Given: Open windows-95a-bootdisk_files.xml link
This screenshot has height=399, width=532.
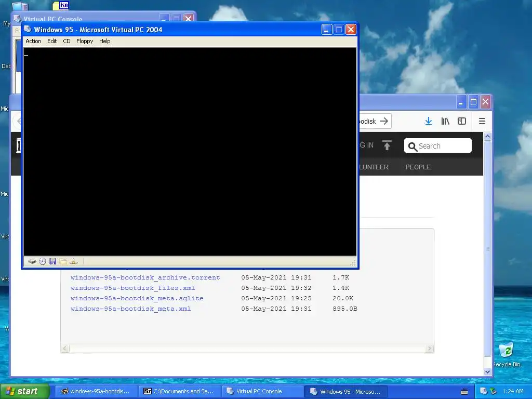Looking at the screenshot, I should tap(132, 288).
